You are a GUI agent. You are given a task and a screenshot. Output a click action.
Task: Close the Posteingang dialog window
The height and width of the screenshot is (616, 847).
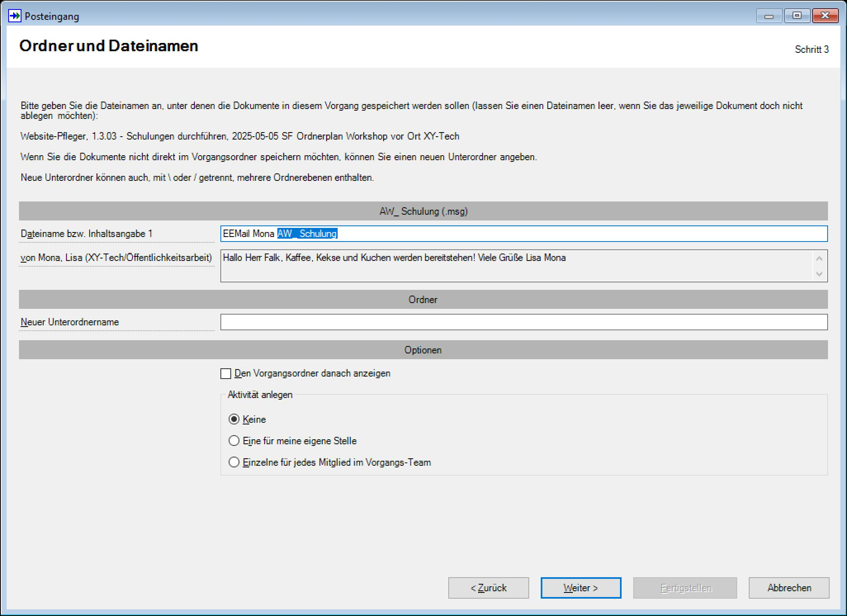[825, 16]
